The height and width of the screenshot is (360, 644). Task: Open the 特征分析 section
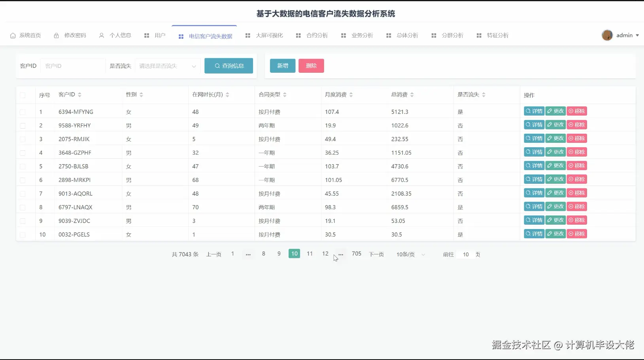pyautogui.click(x=498, y=35)
